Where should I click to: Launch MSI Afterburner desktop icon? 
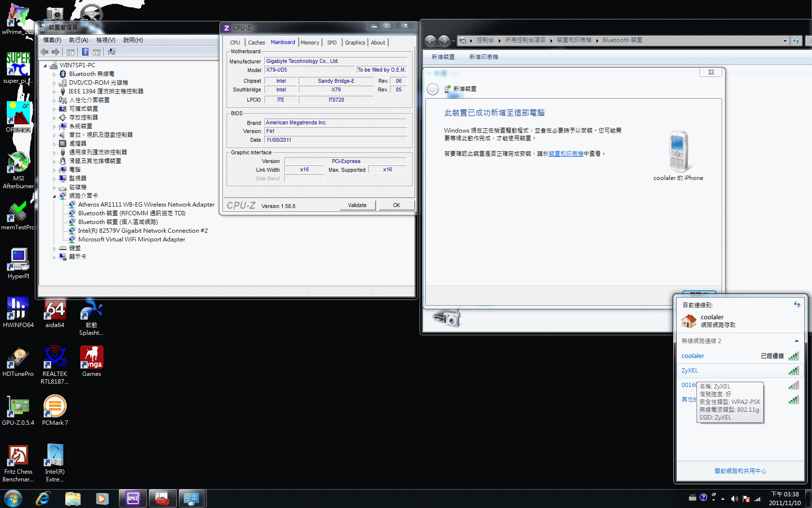[x=18, y=170]
